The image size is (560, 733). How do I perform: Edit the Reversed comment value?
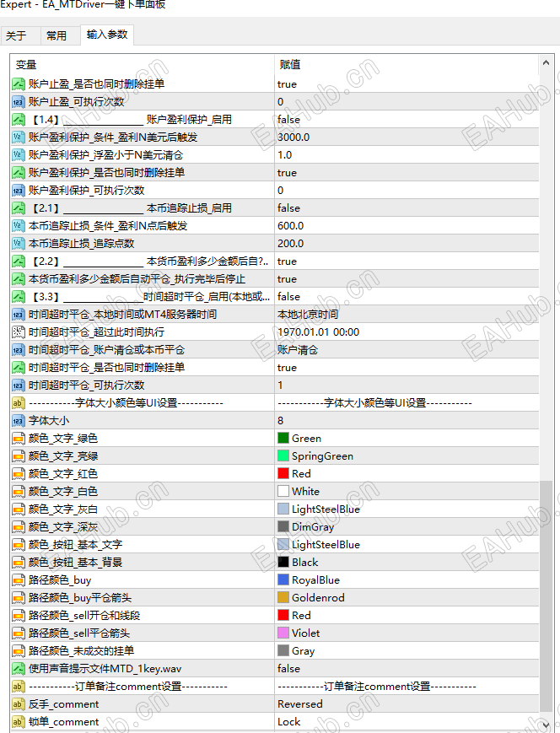407,704
